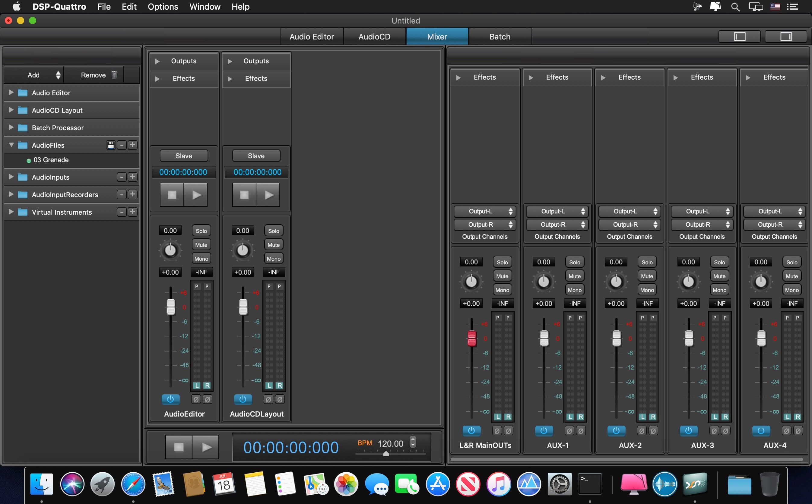
Task: Click the AudioEditor volume fader
Action: point(171,307)
